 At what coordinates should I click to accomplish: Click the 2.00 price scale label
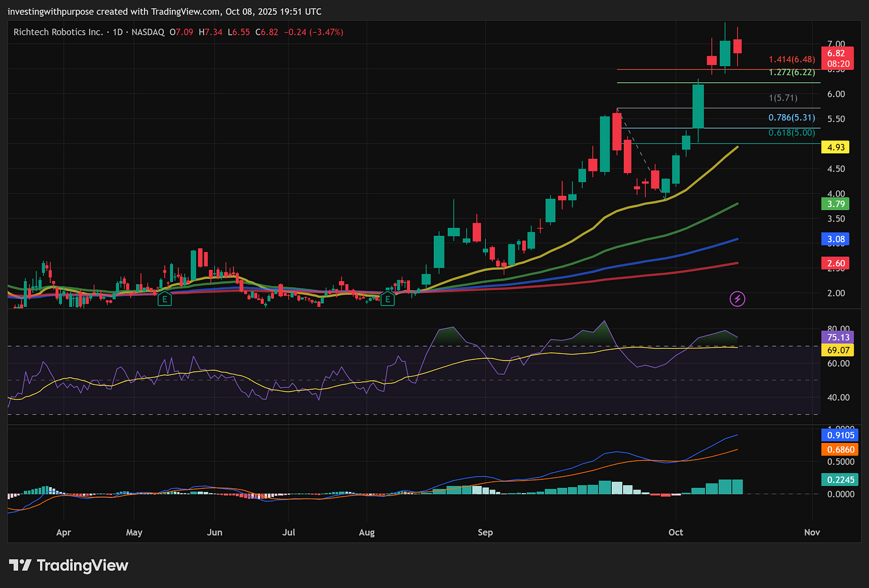(836, 293)
